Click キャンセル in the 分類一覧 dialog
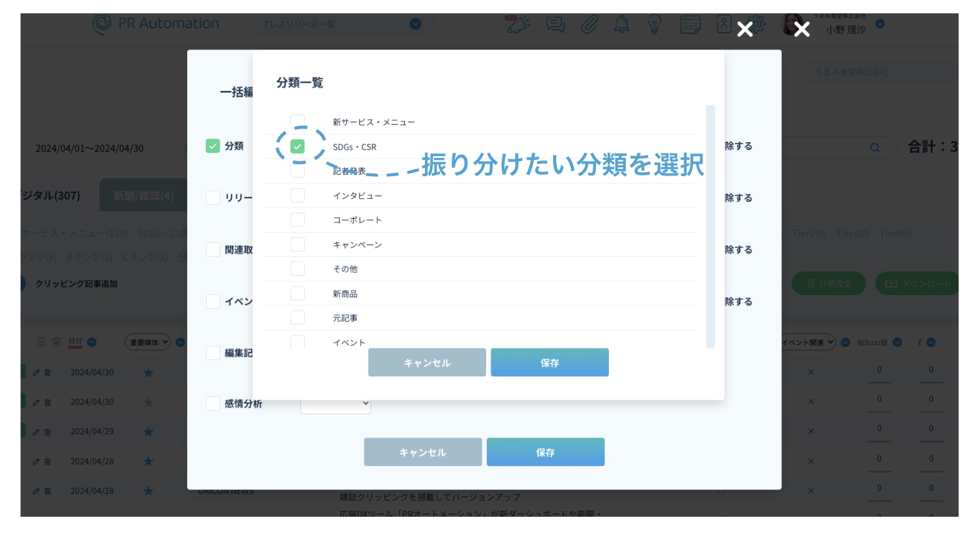The width and height of the screenshot is (980, 533). pos(427,363)
